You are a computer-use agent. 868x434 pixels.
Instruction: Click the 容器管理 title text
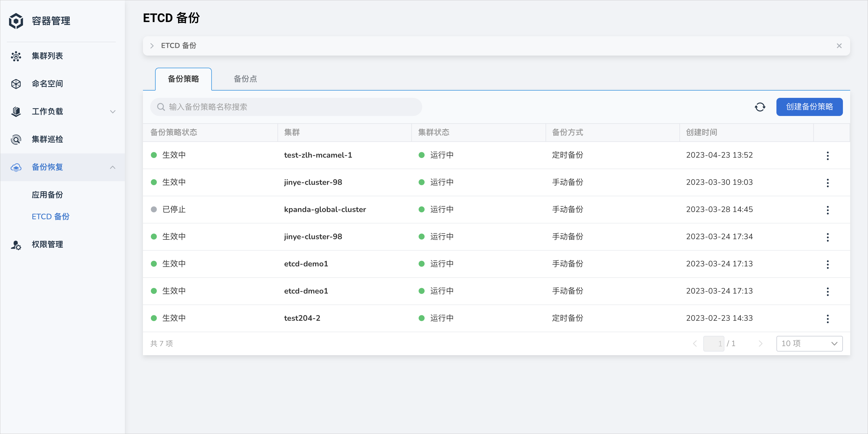51,21
